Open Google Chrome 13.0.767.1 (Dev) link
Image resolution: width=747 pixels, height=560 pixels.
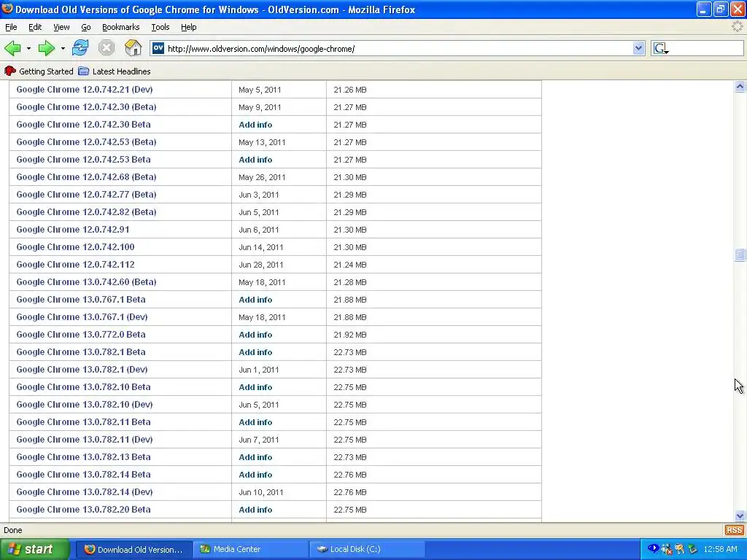pos(82,316)
